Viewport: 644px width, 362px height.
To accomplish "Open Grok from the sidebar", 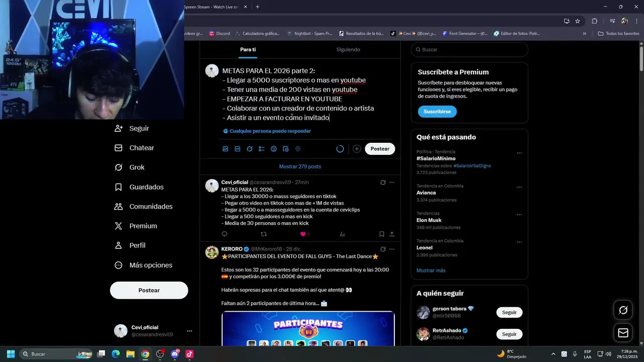I will pyautogui.click(x=129, y=167).
